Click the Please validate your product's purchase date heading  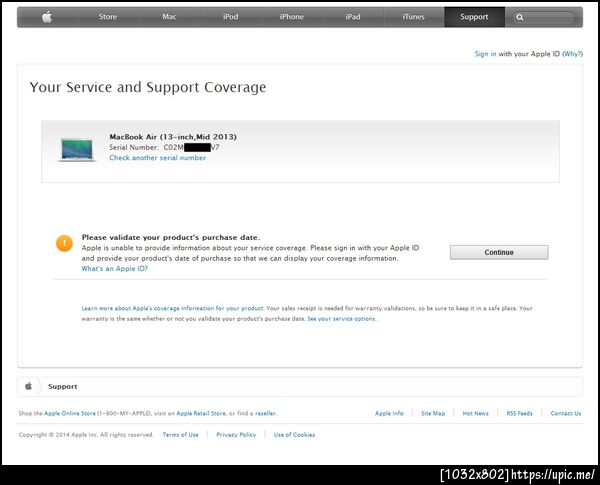[x=171, y=237]
